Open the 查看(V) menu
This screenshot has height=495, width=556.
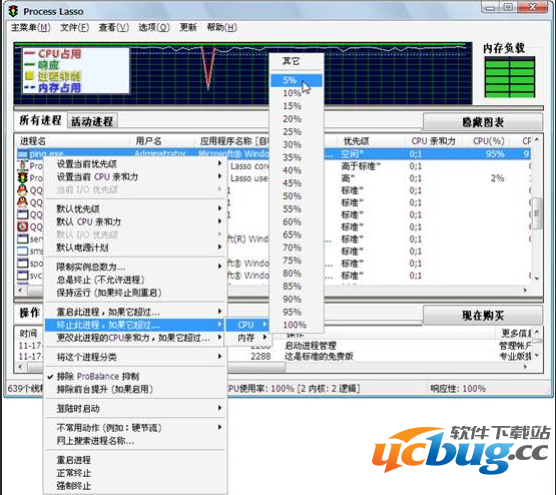click(x=113, y=27)
